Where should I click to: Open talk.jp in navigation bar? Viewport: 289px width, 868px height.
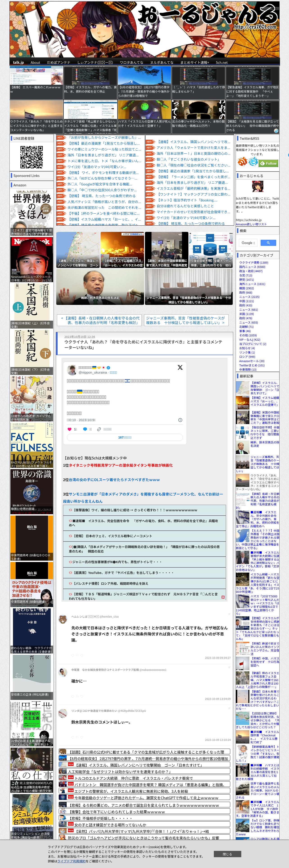(x=18, y=62)
